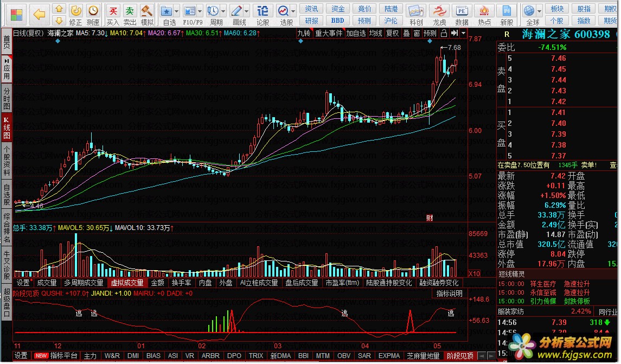This screenshot has width=621, height=364.
Task: Go back with the yellow left arrow
Action: 39,15
